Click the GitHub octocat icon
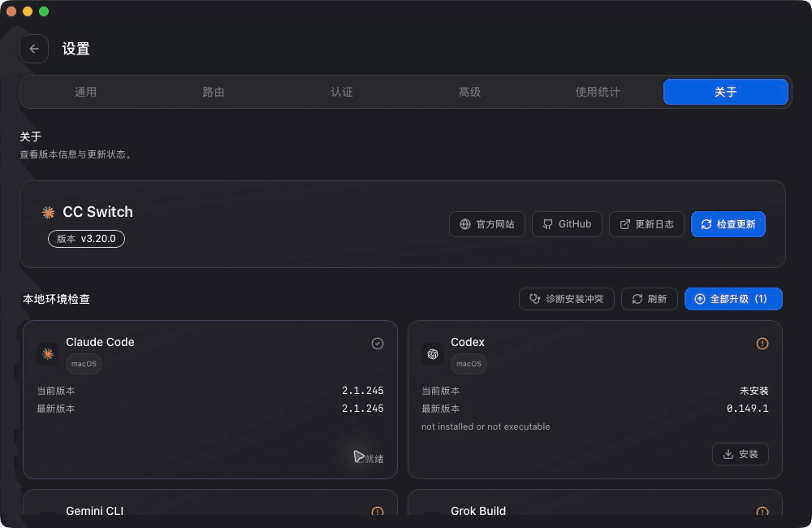Image resolution: width=812 pixels, height=528 pixels. pos(547,224)
